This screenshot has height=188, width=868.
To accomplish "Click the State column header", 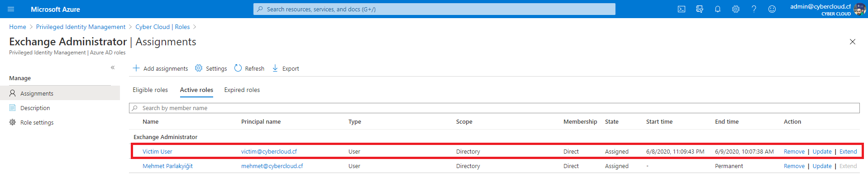I will coord(612,121).
